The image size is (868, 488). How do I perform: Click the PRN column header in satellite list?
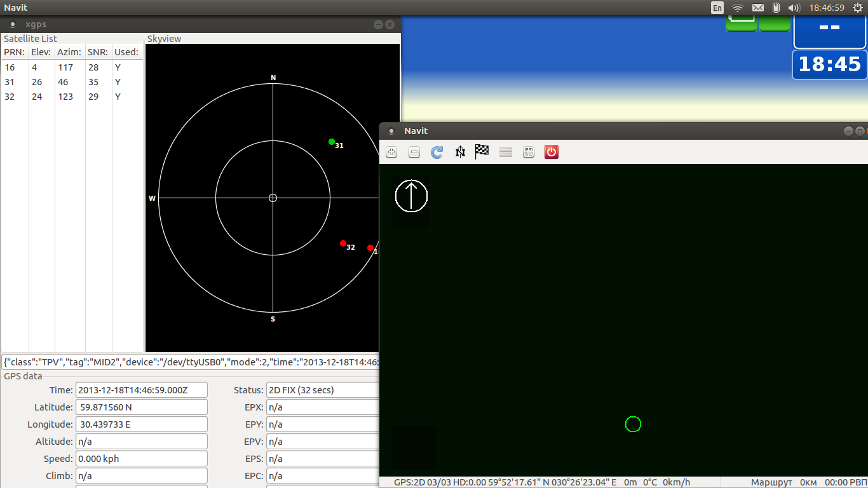click(14, 52)
